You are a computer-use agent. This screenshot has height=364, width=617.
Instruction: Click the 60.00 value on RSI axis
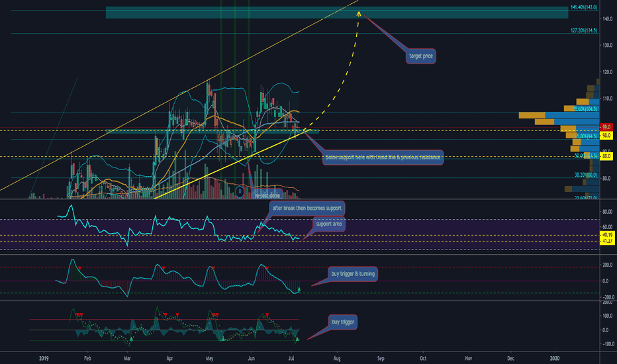(607, 227)
